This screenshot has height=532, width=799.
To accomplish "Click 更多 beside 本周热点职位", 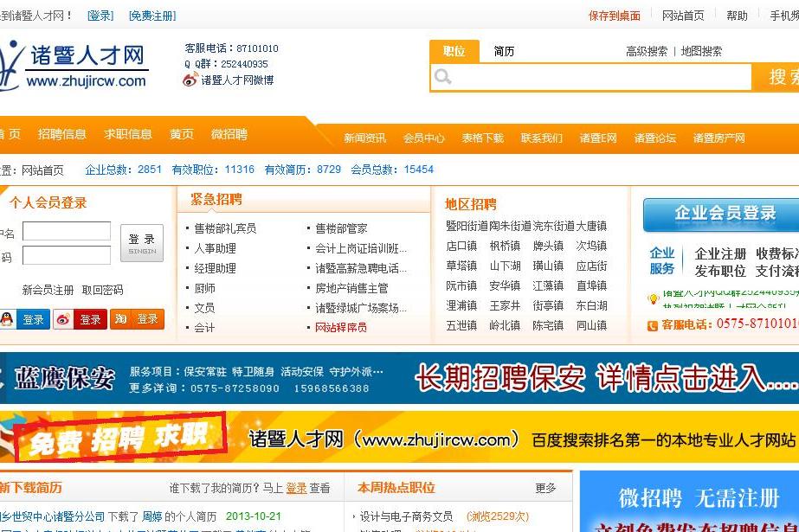I will pos(545,488).
